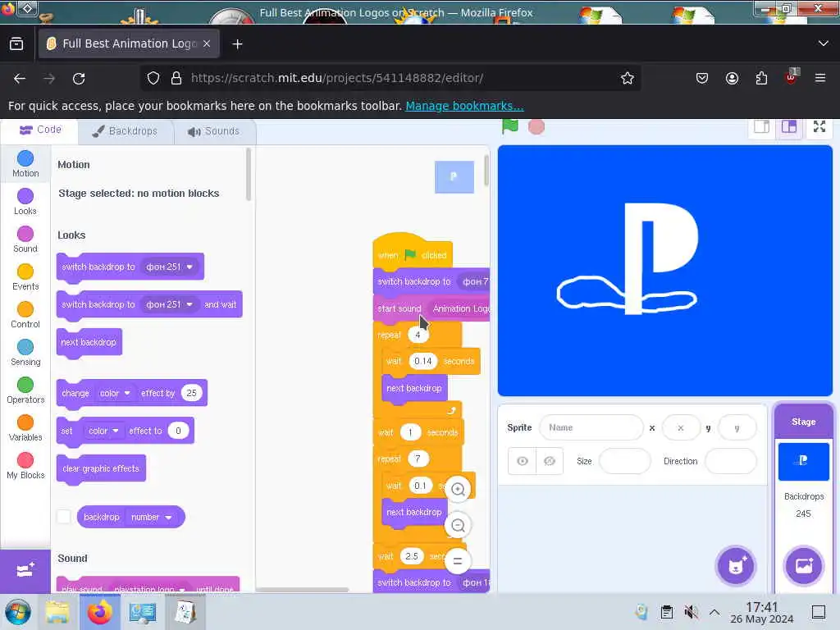Viewport: 840px width, 630px height.
Task: Select the Operators blocks category
Action: click(x=25, y=390)
